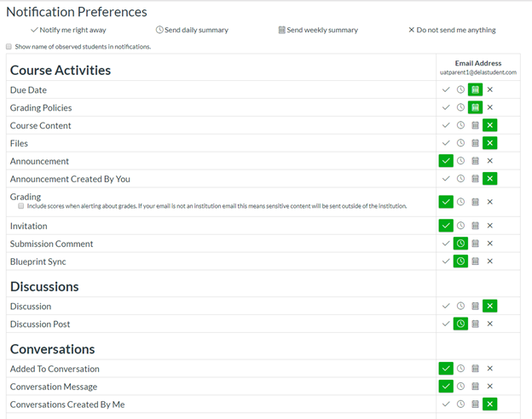This screenshot has width=532, height=419.
Task: Select daily summary for Grading Policies
Action: tap(460, 107)
